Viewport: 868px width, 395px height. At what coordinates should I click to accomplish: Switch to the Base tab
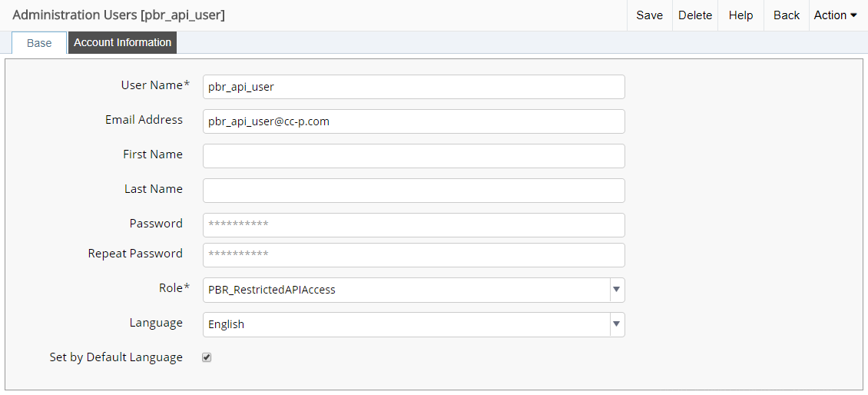click(39, 43)
